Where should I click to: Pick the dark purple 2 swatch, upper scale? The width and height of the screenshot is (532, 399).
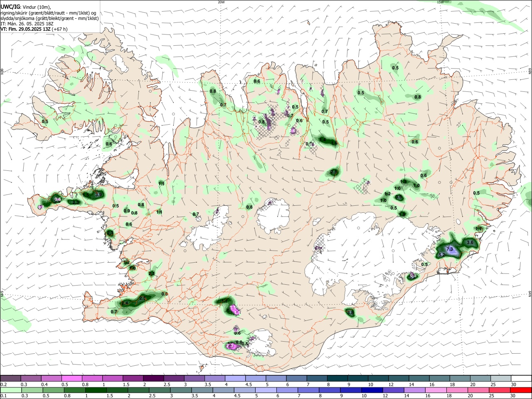153,379
